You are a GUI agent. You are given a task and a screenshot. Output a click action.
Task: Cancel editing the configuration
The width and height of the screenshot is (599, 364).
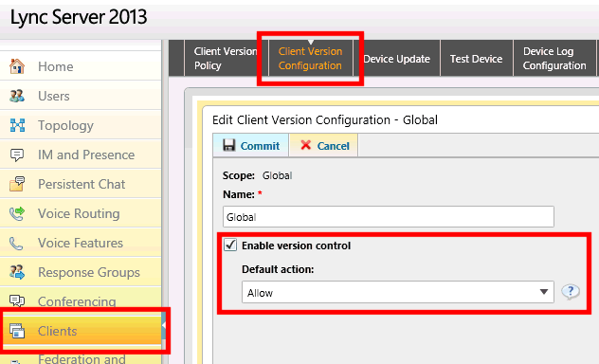[x=324, y=146]
